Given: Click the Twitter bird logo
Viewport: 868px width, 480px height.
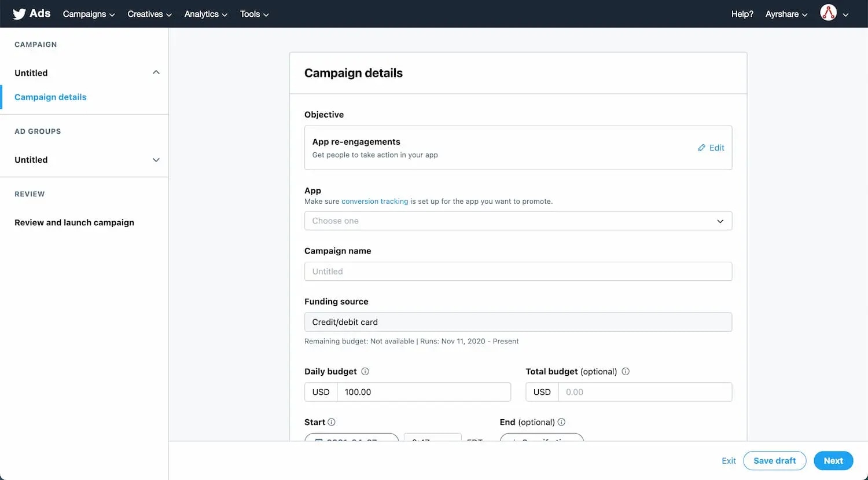Looking at the screenshot, I should (19, 14).
